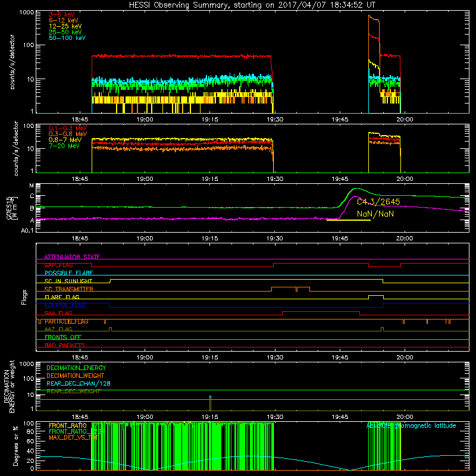Click the MAX_DET_VS_TOT legend label
This screenshot has height=476, width=476.
pos(73,437)
